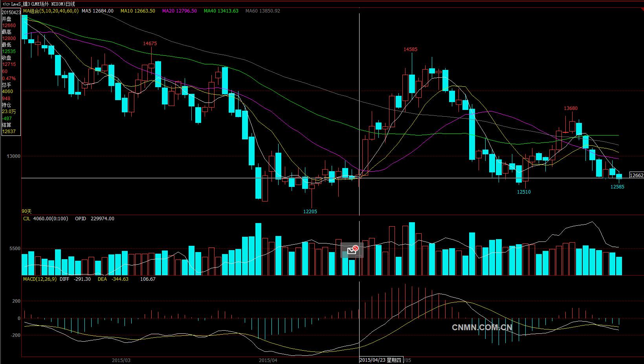Click the 12662 current price tag

pyautogui.click(x=636, y=176)
